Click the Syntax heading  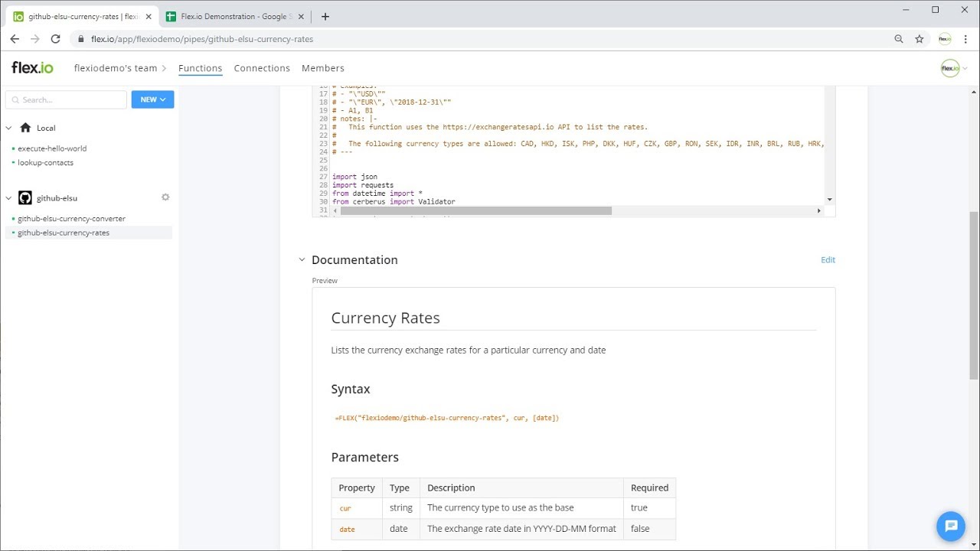351,389
